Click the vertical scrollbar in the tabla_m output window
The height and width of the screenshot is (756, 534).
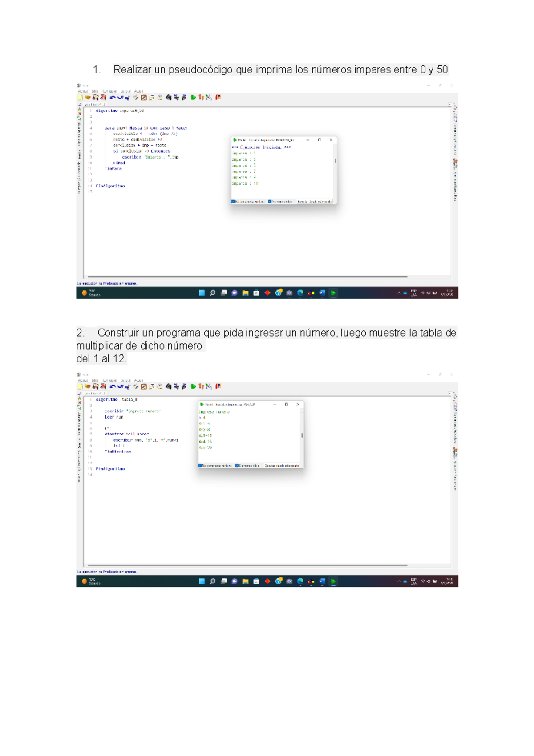pos(302,435)
